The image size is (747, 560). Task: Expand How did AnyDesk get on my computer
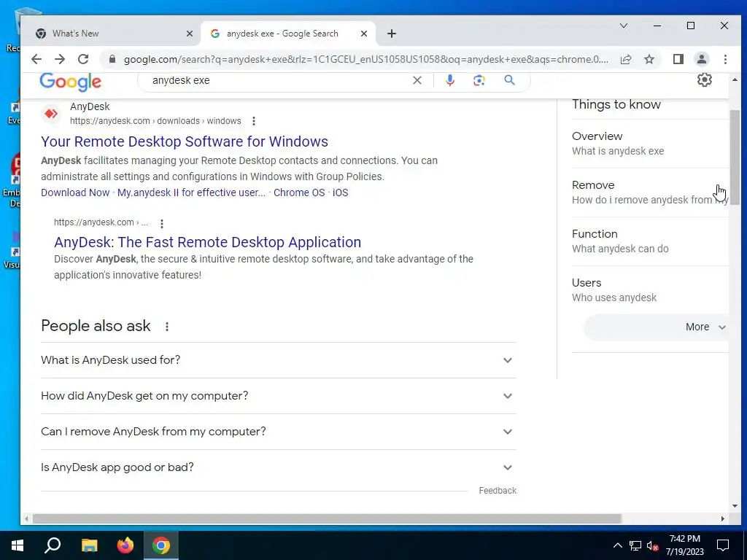point(279,396)
